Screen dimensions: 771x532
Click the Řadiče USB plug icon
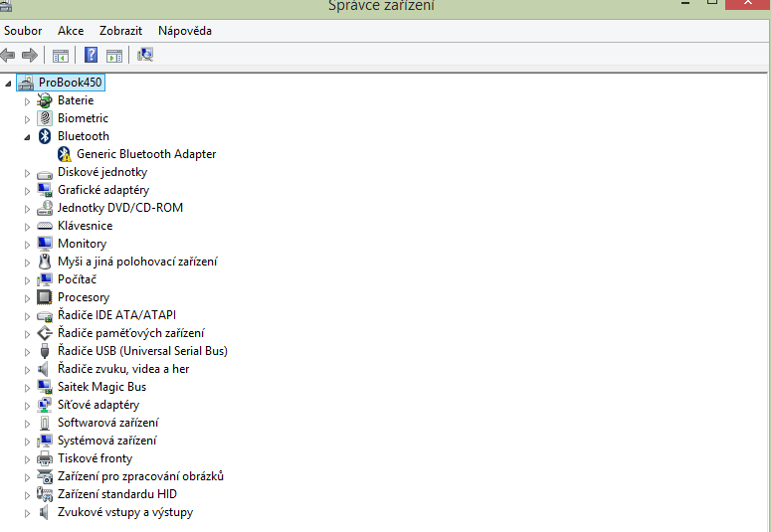coord(45,351)
